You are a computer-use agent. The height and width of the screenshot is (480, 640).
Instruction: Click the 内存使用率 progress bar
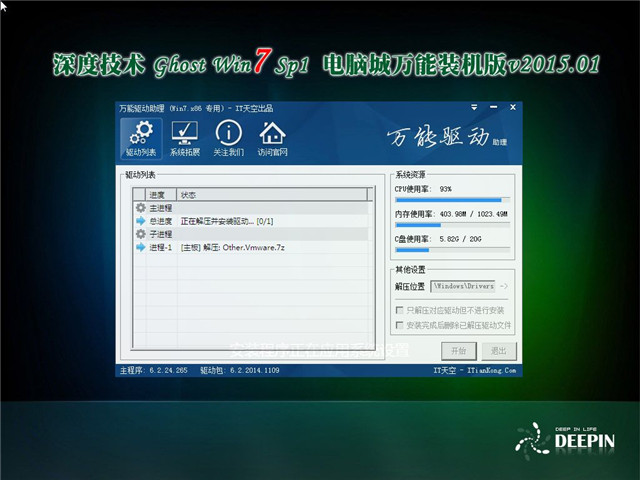click(452, 225)
